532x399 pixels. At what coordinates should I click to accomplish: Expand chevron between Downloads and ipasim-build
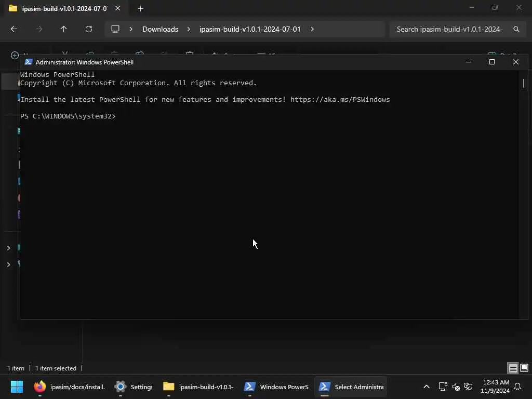(189, 29)
